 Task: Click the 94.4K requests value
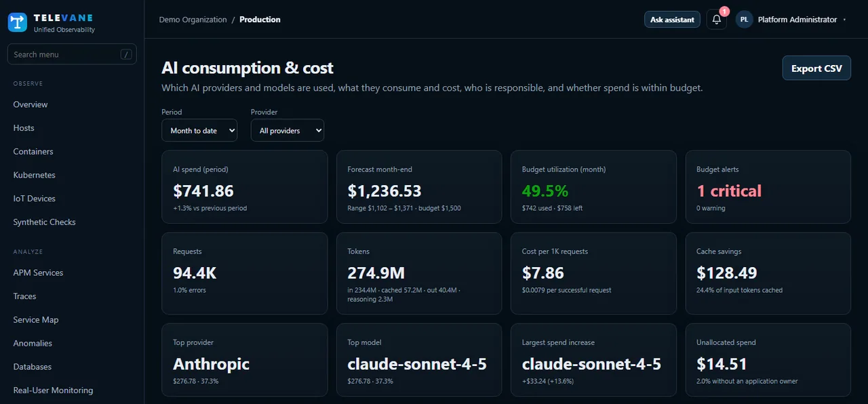195,273
